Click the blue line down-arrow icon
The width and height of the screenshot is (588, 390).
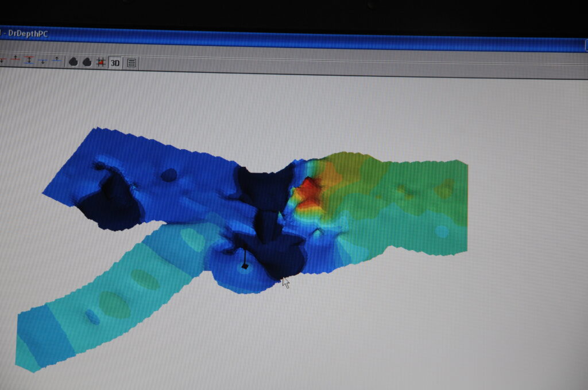pos(43,61)
